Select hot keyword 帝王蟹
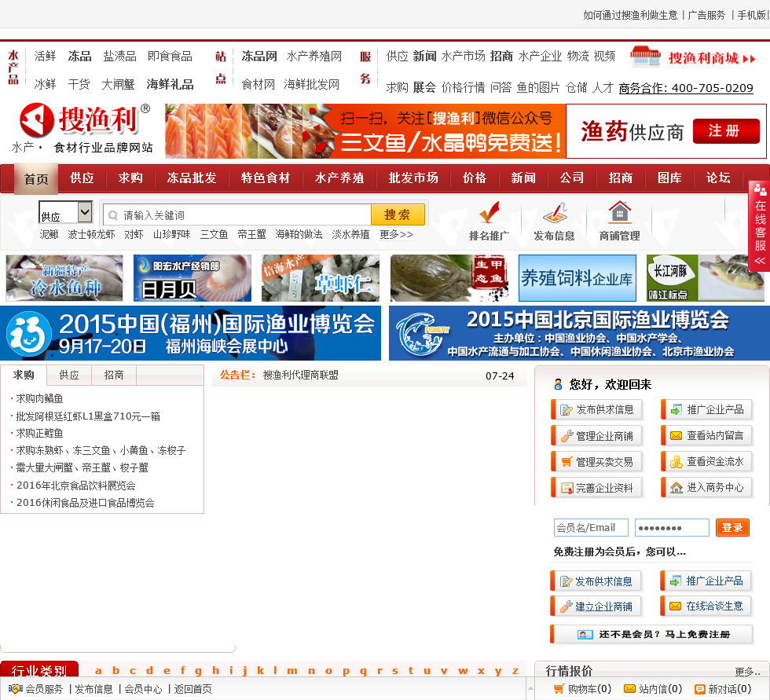The image size is (770, 700). click(x=252, y=235)
